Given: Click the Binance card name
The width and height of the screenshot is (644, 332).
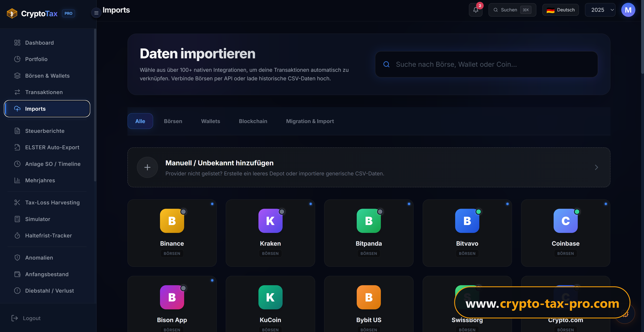Looking at the screenshot, I should coord(172,243).
